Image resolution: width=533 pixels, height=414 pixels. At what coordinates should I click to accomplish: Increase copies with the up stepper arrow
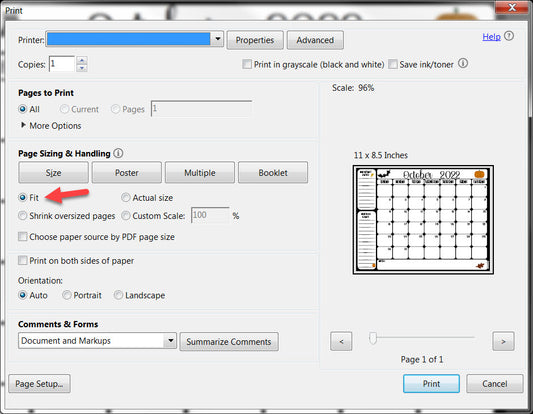coord(82,60)
